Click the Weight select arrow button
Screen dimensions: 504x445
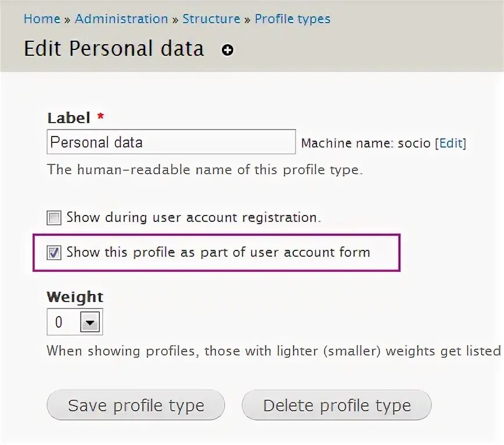[x=90, y=322]
